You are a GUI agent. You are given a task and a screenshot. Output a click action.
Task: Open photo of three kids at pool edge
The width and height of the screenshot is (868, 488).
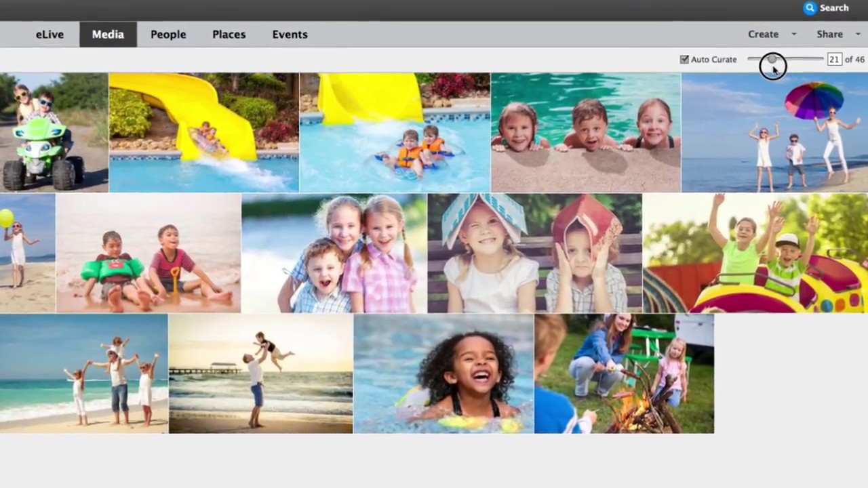[586, 133]
